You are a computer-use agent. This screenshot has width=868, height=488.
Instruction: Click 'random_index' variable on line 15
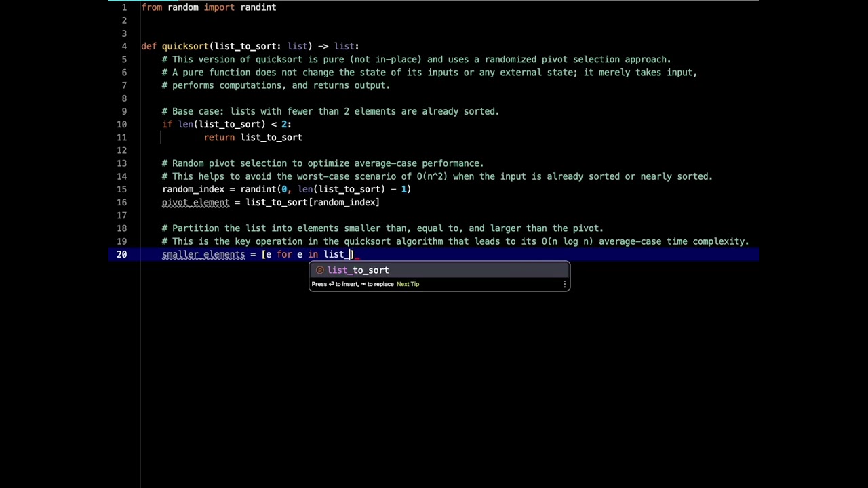click(x=193, y=190)
